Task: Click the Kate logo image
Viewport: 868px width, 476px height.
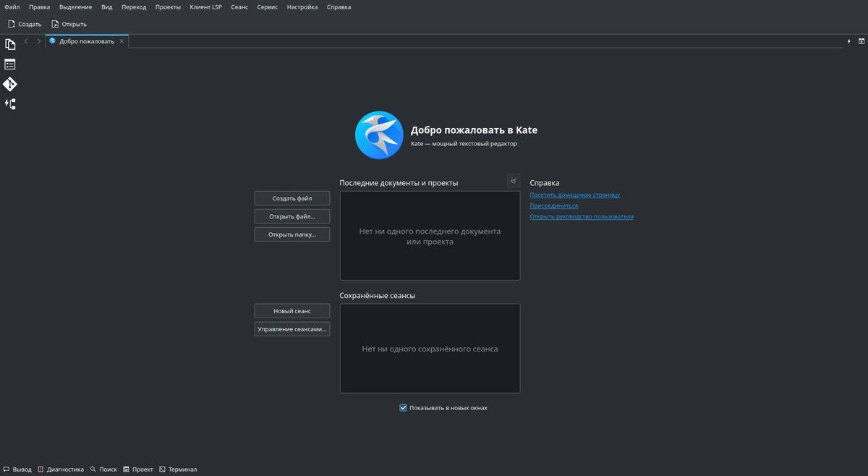Action: click(x=379, y=135)
